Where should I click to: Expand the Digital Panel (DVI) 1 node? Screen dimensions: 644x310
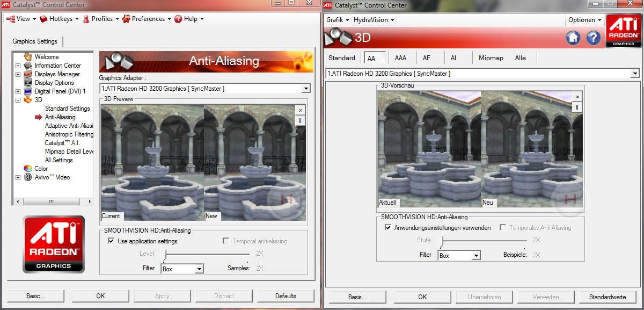pos(18,91)
